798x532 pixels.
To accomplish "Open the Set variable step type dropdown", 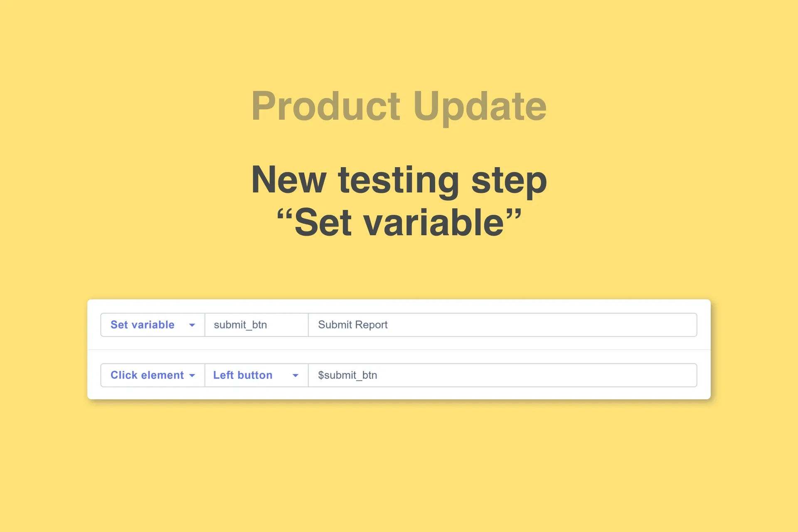I will click(x=152, y=325).
